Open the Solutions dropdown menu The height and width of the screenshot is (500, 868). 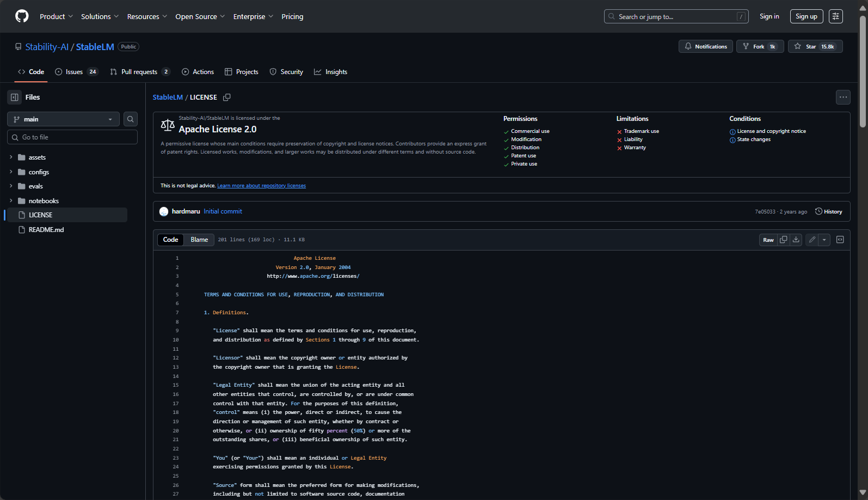[100, 16]
